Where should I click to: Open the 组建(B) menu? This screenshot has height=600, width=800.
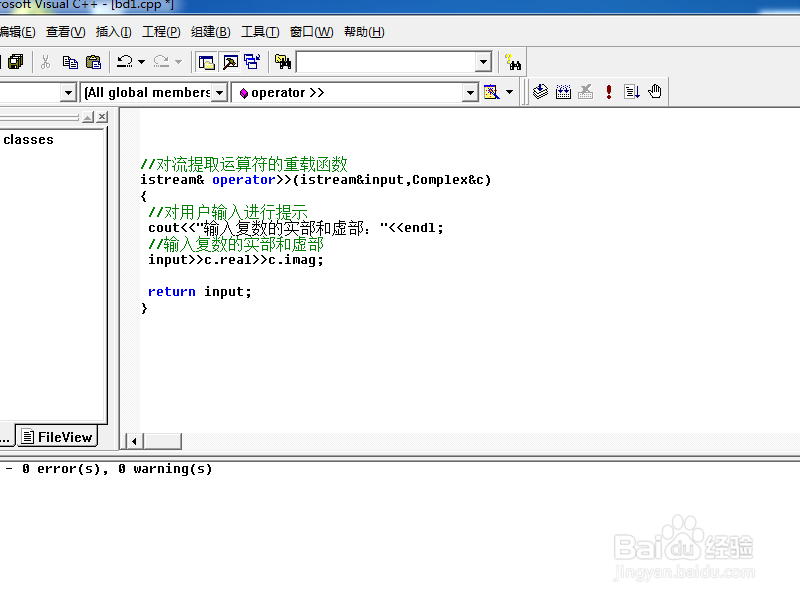pyautogui.click(x=211, y=32)
